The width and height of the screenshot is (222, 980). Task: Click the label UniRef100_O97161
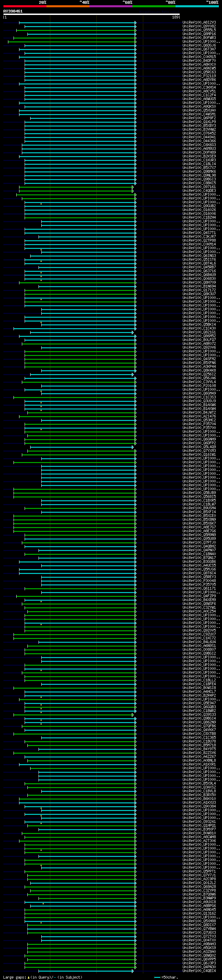(199, 187)
